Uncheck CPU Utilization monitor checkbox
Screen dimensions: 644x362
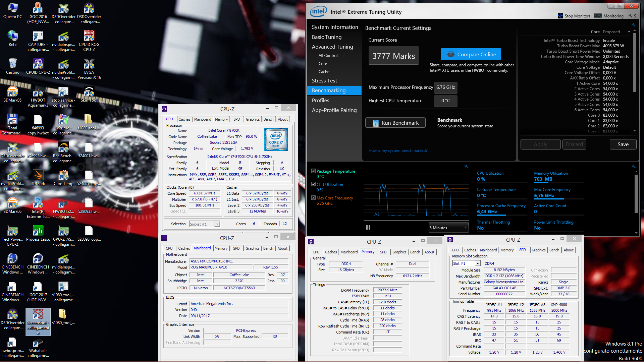(313, 184)
